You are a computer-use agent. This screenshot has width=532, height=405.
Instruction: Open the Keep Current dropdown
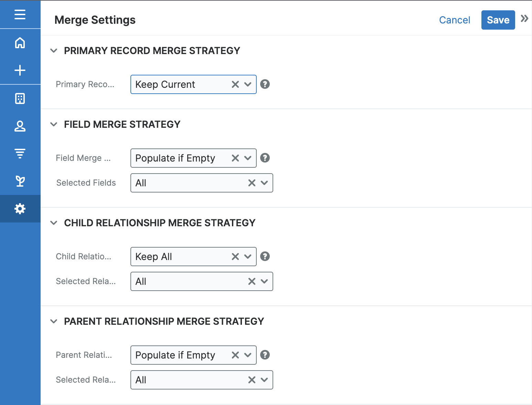click(248, 84)
